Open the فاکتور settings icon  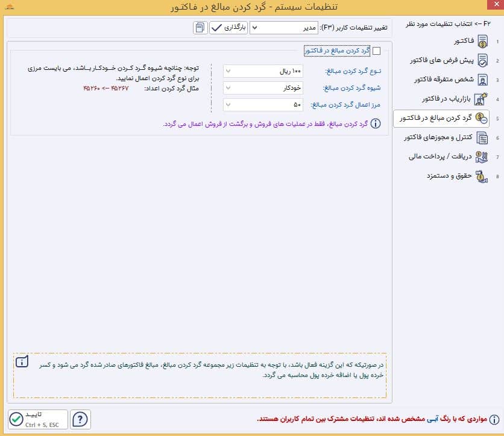[x=482, y=42]
